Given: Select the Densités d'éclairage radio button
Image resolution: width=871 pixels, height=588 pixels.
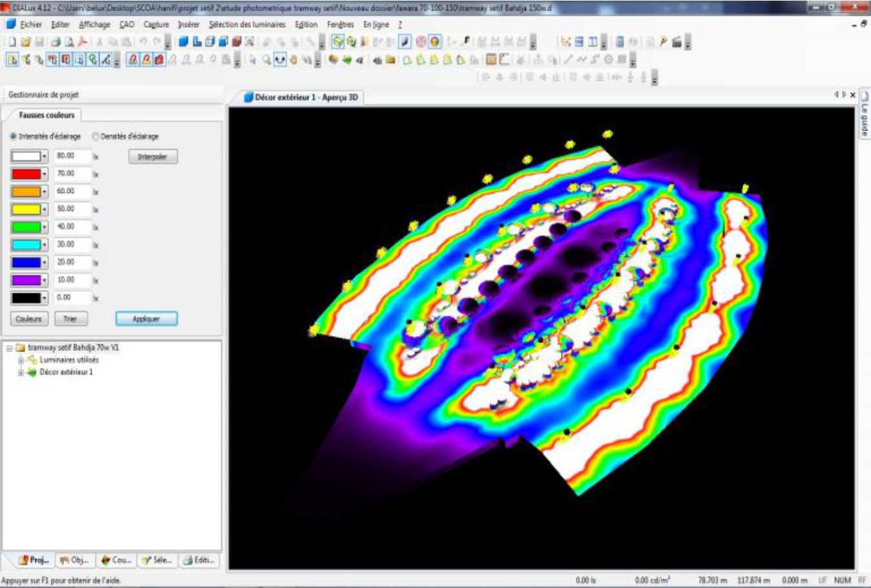Looking at the screenshot, I should (x=96, y=136).
